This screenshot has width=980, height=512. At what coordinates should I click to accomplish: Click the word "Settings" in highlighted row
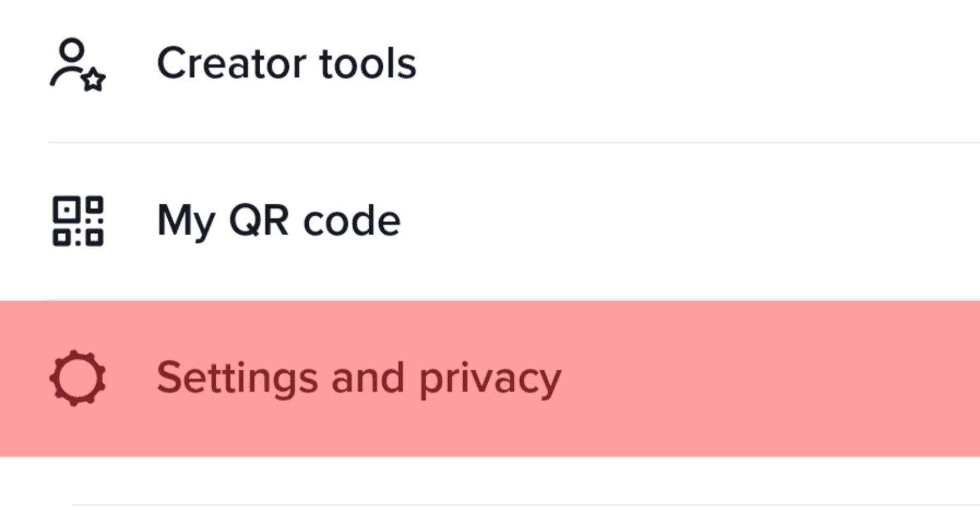coord(237,378)
